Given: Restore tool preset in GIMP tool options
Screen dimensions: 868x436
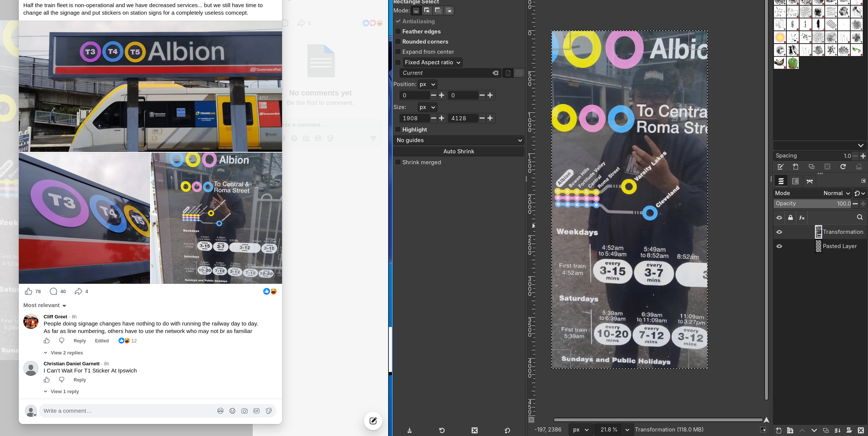Looking at the screenshot, I should [x=442, y=430].
